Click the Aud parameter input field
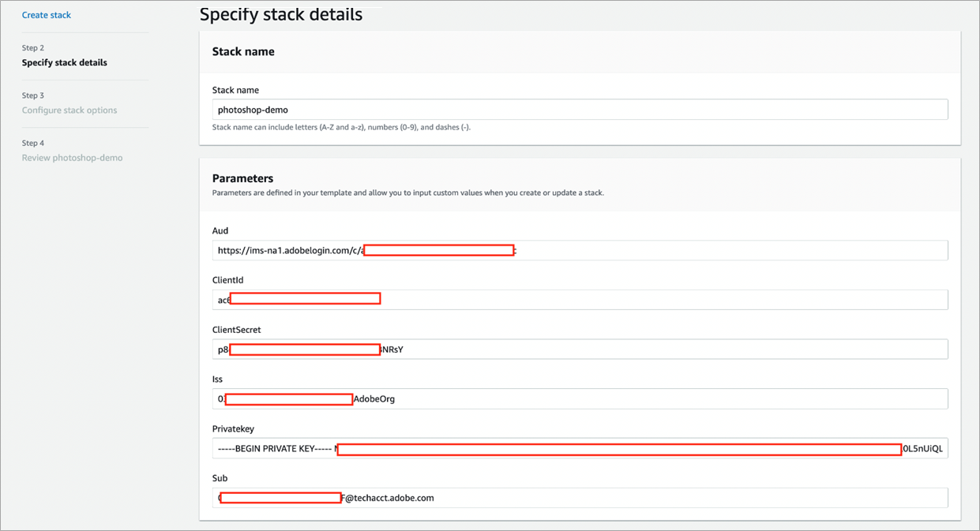980x531 pixels. (580, 250)
